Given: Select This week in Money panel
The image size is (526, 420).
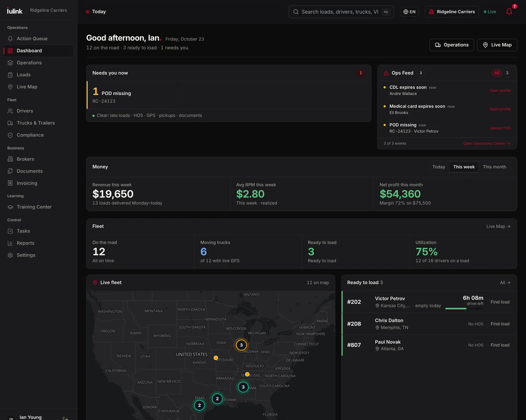Looking at the screenshot, I should (464, 167).
